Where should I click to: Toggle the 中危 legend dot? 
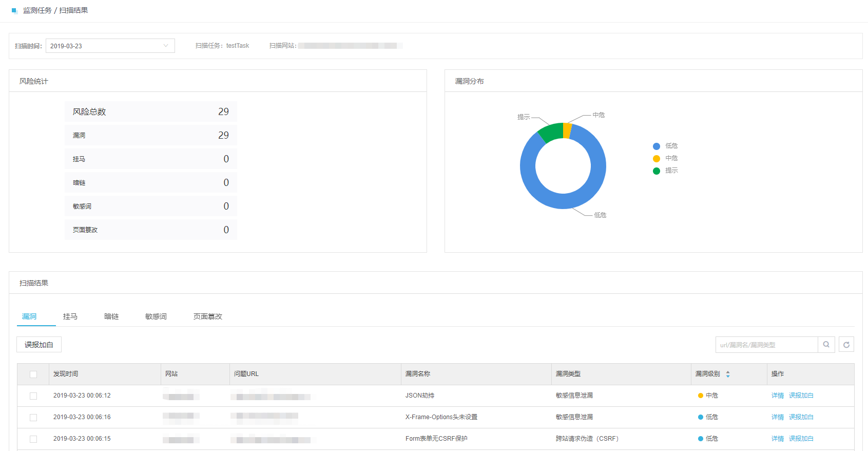pyautogui.click(x=656, y=159)
